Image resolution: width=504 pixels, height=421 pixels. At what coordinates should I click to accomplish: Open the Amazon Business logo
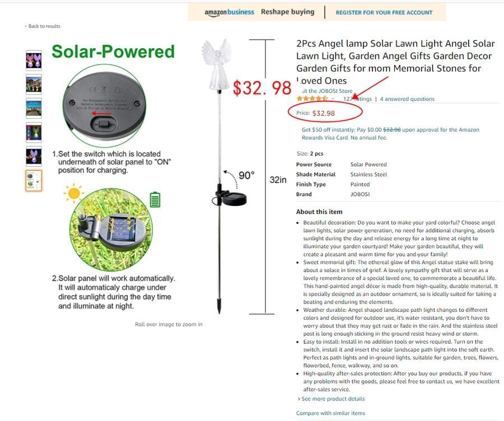pyautogui.click(x=229, y=12)
